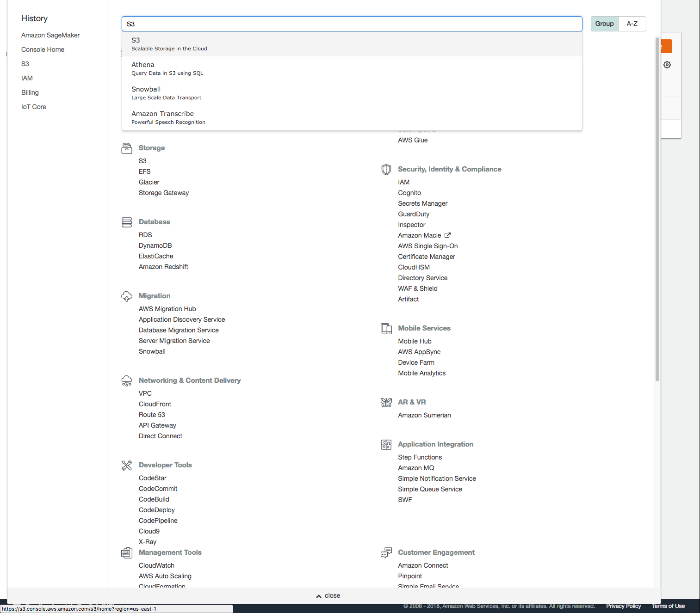Open IAM from History list
Viewport: 700px width, 613px height.
(27, 78)
